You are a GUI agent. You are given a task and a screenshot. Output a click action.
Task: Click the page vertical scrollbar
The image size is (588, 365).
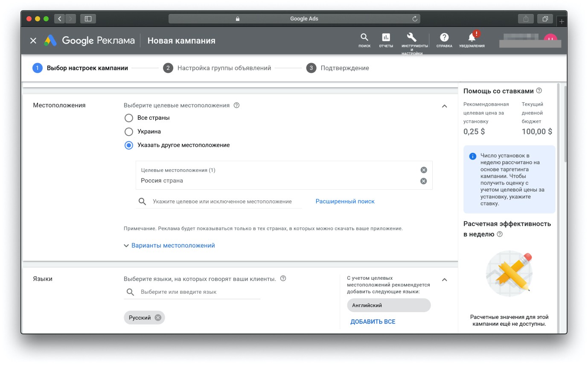pos(565,124)
